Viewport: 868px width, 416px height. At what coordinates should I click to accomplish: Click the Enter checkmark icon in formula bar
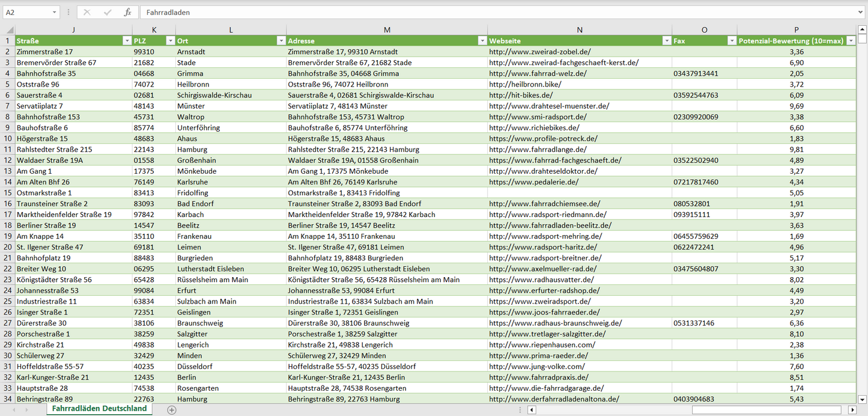(x=108, y=12)
